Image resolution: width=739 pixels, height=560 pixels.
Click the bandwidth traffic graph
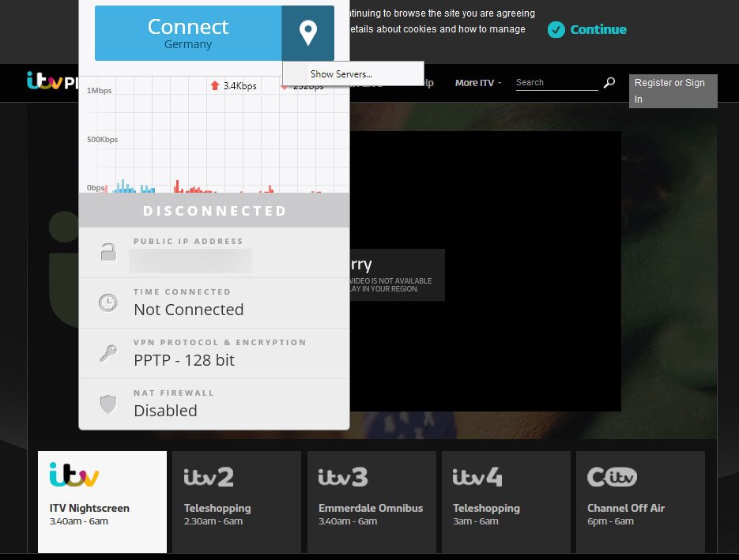coord(214,134)
